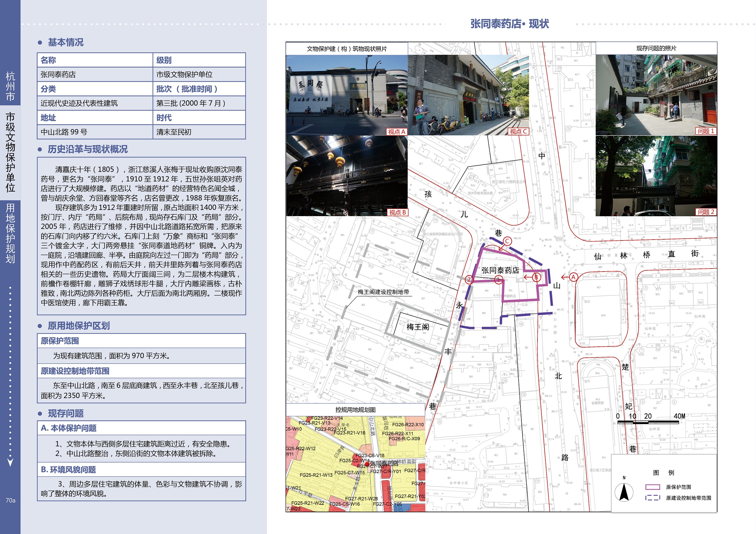The height and width of the screenshot is (534, 756).
Task: Click viewpoint marker A on the map
Action: pos(573,277)
